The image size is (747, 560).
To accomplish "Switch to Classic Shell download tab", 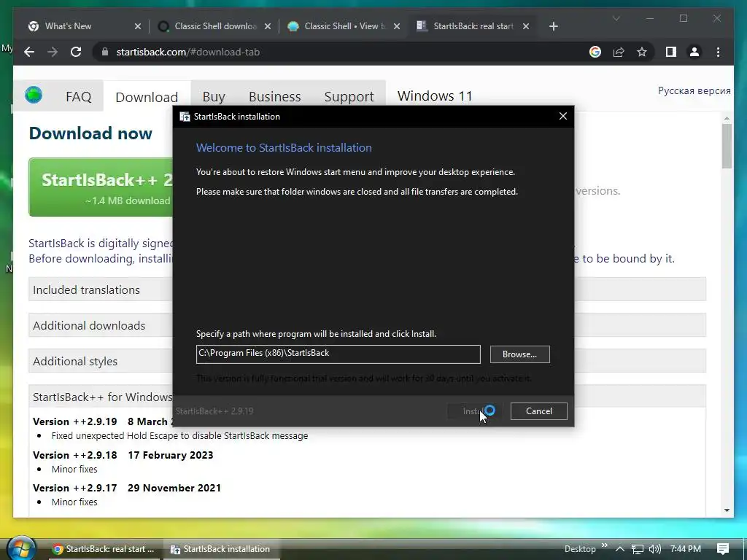I will click(x=214, y=26).
